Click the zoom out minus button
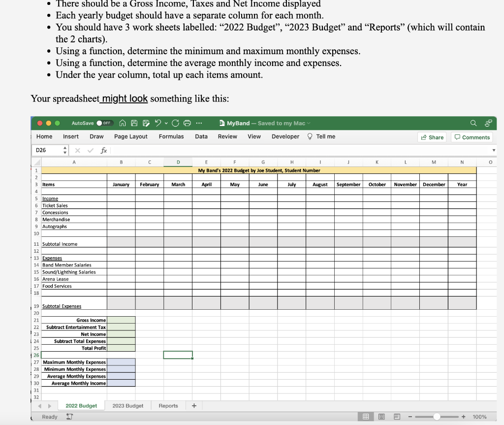504x425 pixels. 410,417
